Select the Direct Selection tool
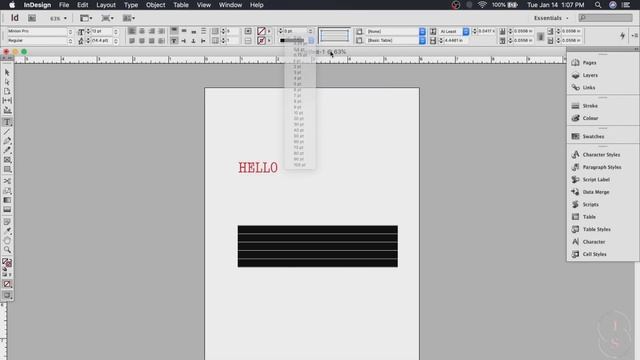This screenshot has height=360, width=640. pyautogui.click(x=7, y=82)
